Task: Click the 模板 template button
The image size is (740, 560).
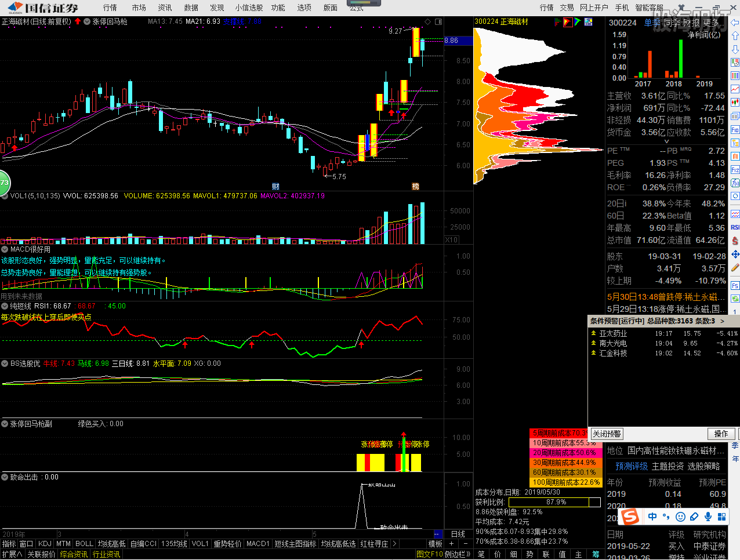Action: click(436, 544)
